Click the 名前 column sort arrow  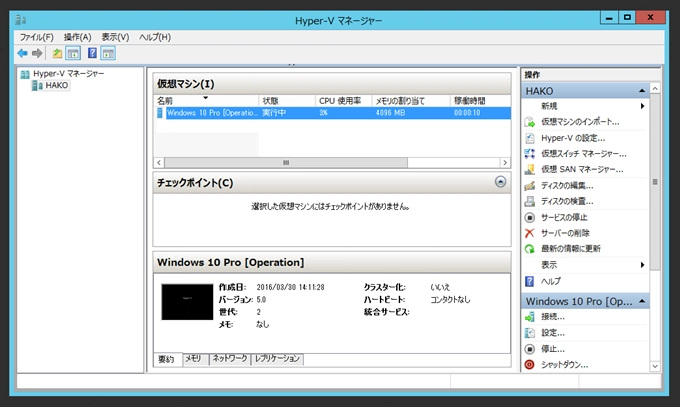click(206, 98)
